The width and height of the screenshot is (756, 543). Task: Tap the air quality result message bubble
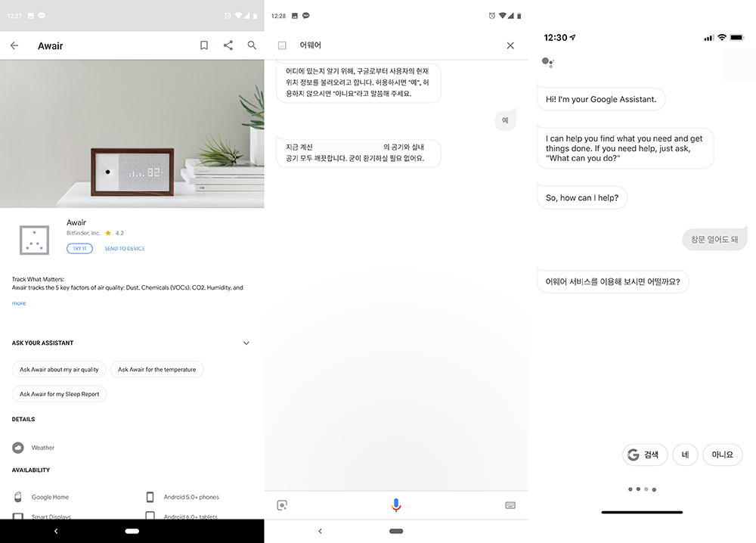tap(358, 153)
